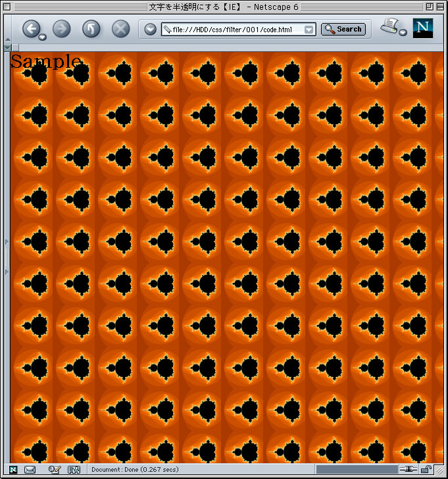Click the page load progress meter
448x479 pixels.
tap(357, 470)
